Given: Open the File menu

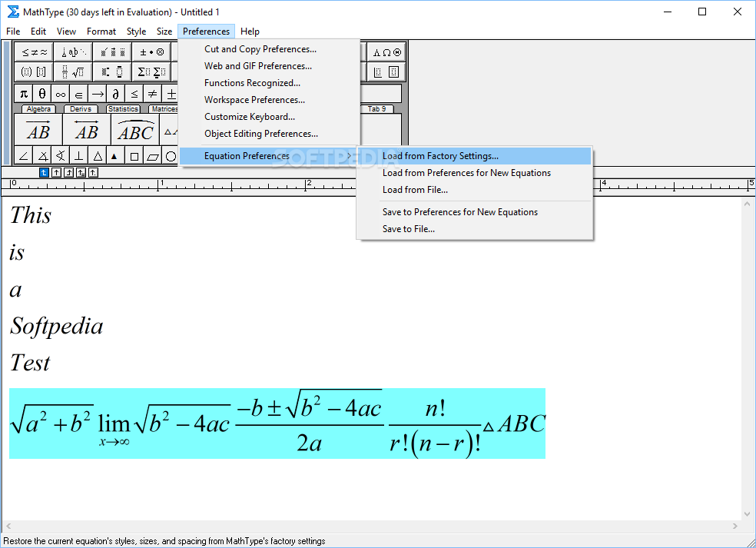Looking at the screenshot, I should pyautogui.click(x=13, y=32).
